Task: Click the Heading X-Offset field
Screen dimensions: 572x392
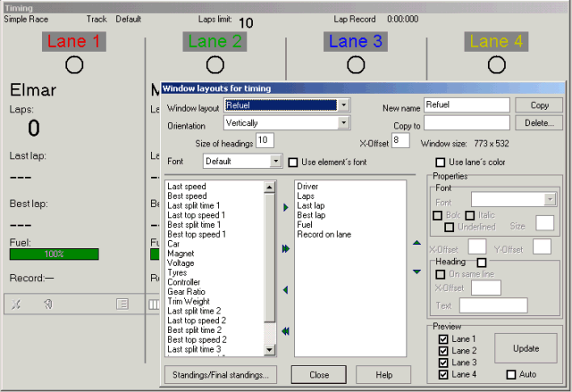Action: 486,288
